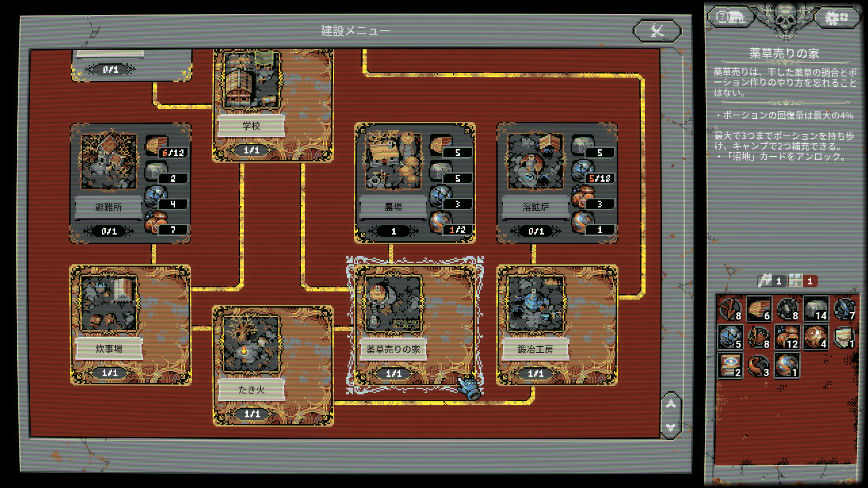Click the orange orb resource showing 4
Image resolution: width=868 pixels, height=488 pixels.
pos(816,337)
